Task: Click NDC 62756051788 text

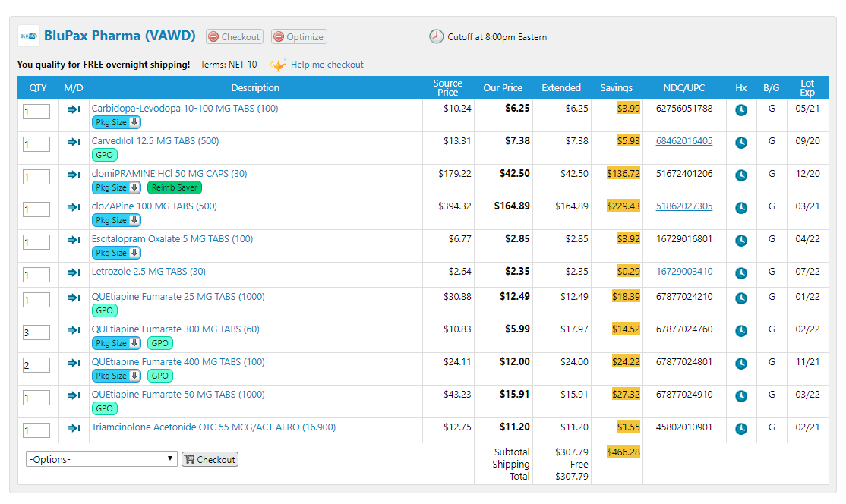Action: pos(684,109)
